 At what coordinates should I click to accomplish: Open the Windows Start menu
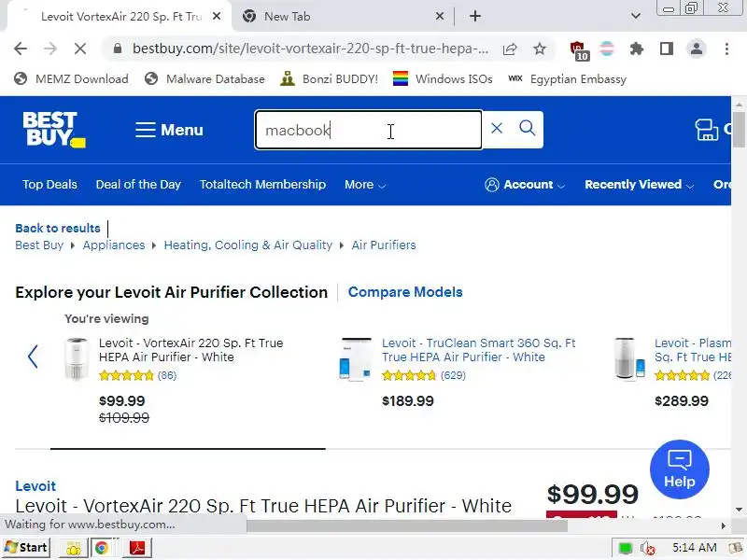click(26, 548)
